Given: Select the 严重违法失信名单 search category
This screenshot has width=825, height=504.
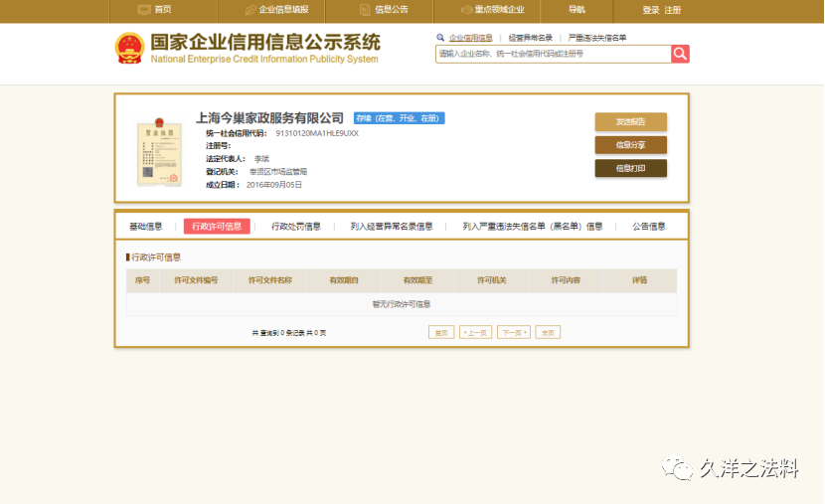Looking at the screenshot, I should pyautogui.click(x=597, y=37).
